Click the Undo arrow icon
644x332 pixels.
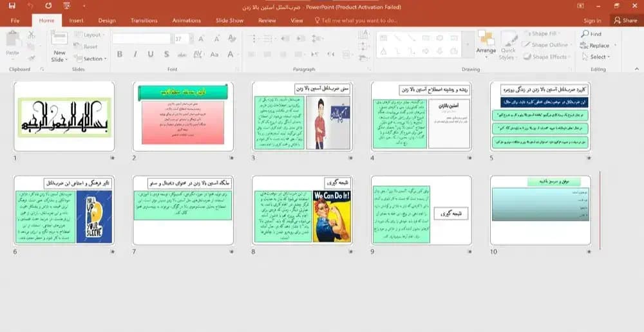tap(30, 6)
